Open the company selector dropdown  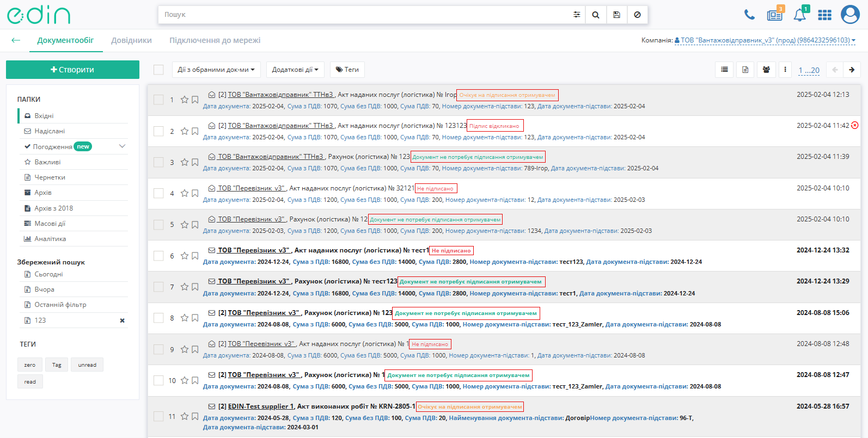[x=765, y=40]
